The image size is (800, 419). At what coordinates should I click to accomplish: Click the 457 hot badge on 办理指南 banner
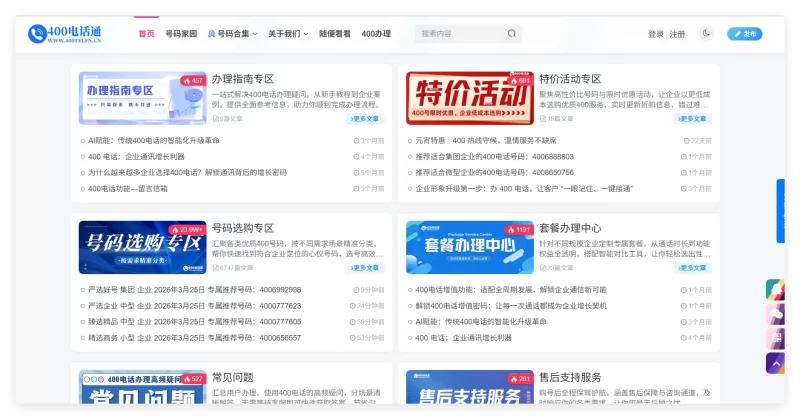(x=193, y=80)
